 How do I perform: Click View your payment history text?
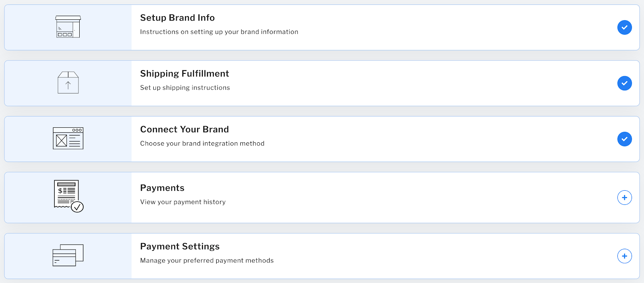[x=182, y=202]
